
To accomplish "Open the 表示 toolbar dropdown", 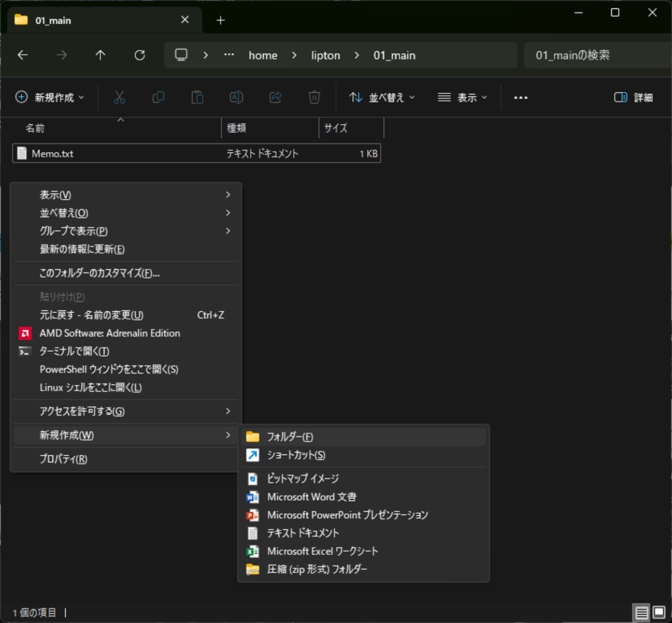I will click(462, 97).
